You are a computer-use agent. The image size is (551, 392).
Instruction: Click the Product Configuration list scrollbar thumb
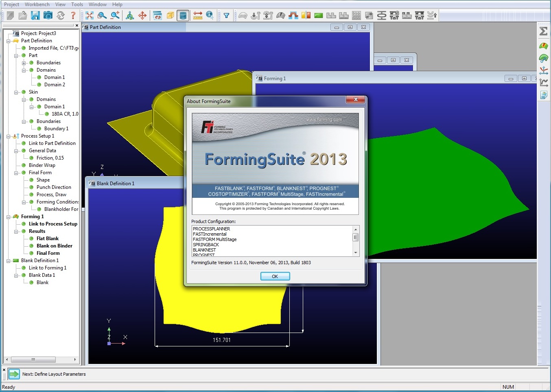[355, 237]
